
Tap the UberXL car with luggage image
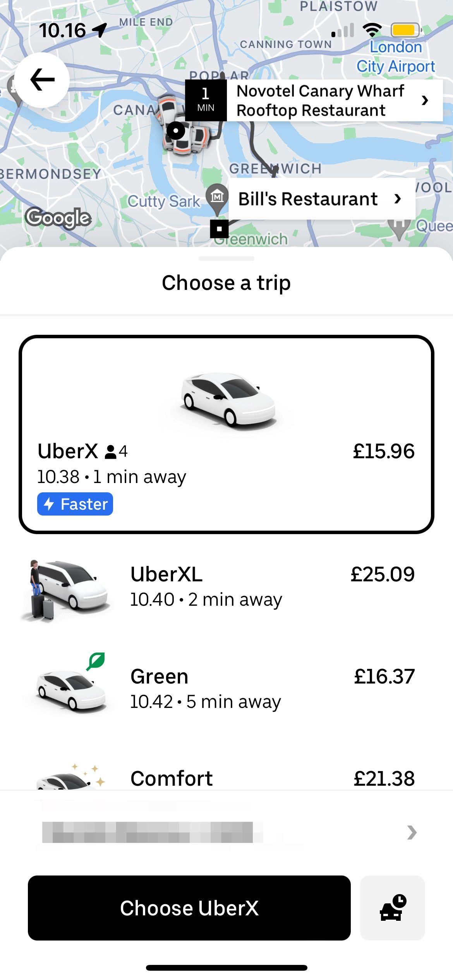[66, 589]
